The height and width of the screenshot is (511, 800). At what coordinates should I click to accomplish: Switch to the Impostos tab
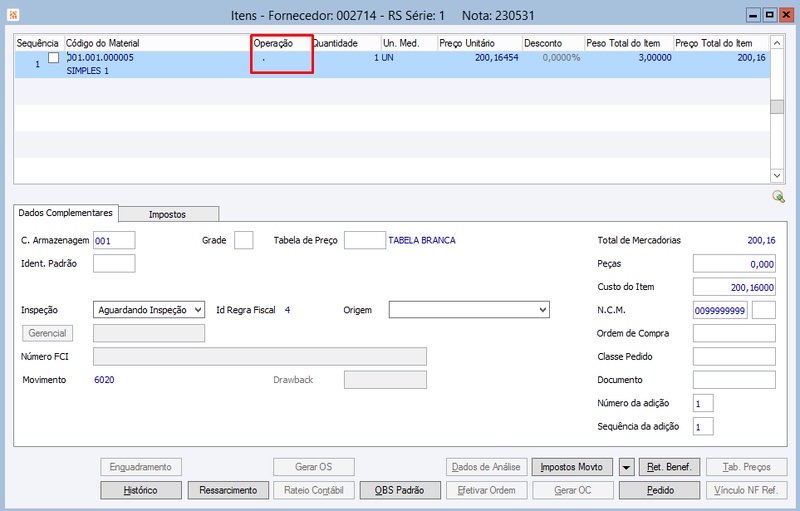pos(167,214)
